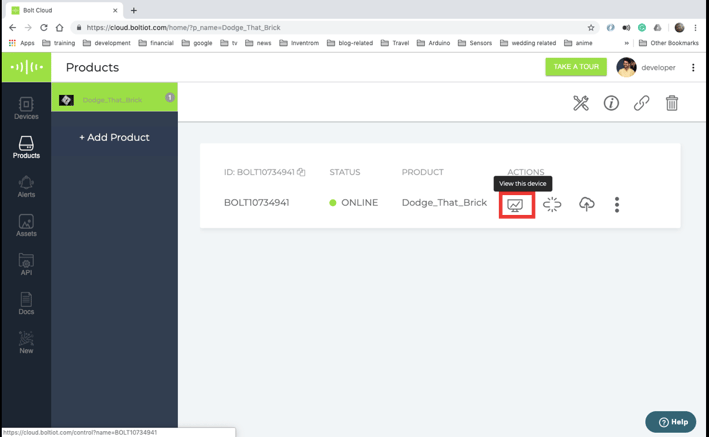Open the Other Bookmarks folder
The image size is (709, 437).
click(669, 43)
